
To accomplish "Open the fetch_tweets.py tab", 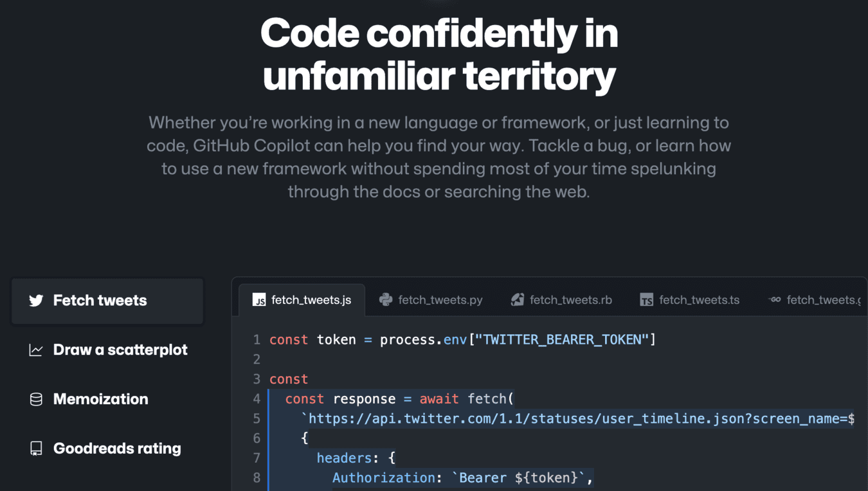I will pos(431,300).
